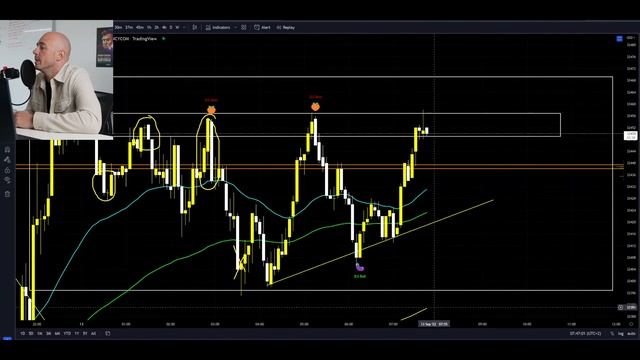Set range to All
The image size is (640, 360).
(93, 333)
